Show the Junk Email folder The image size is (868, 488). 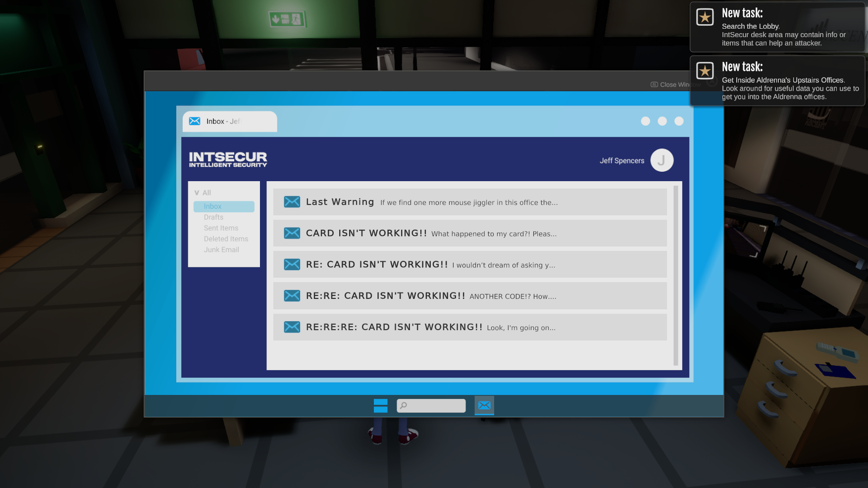click(221, 250)
